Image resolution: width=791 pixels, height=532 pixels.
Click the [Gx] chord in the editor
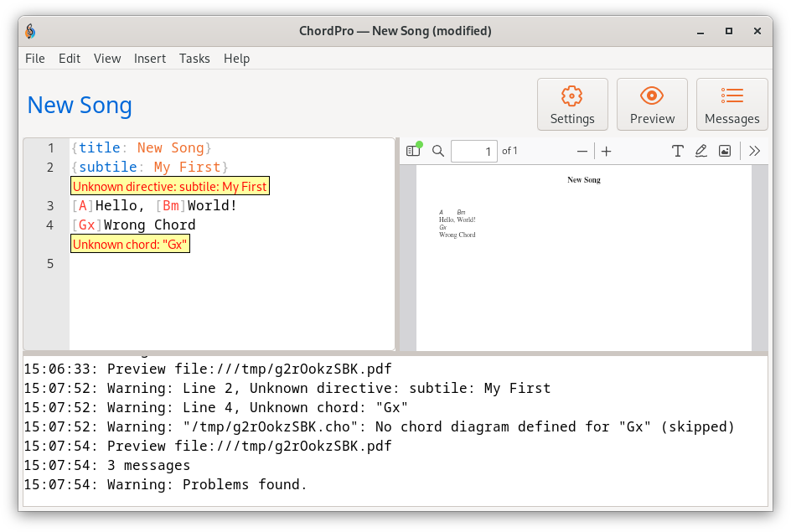point(87,225)
